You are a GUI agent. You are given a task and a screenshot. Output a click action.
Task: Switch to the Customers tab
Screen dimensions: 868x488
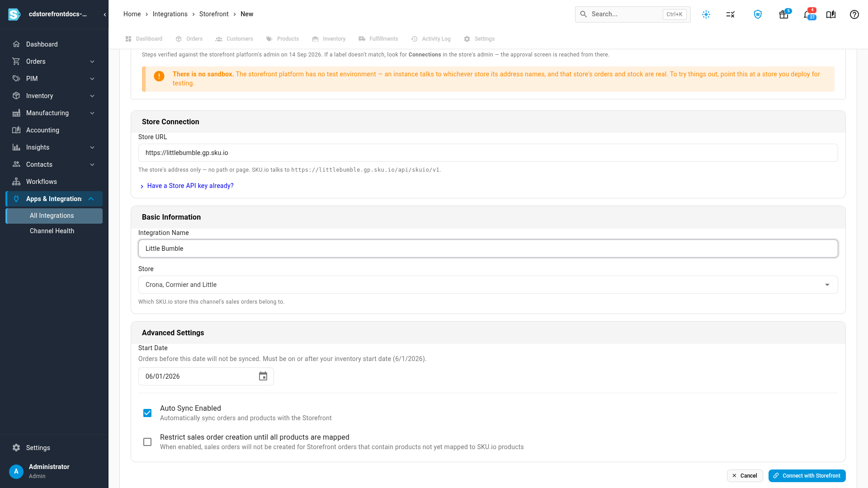[x=234, y=39]
